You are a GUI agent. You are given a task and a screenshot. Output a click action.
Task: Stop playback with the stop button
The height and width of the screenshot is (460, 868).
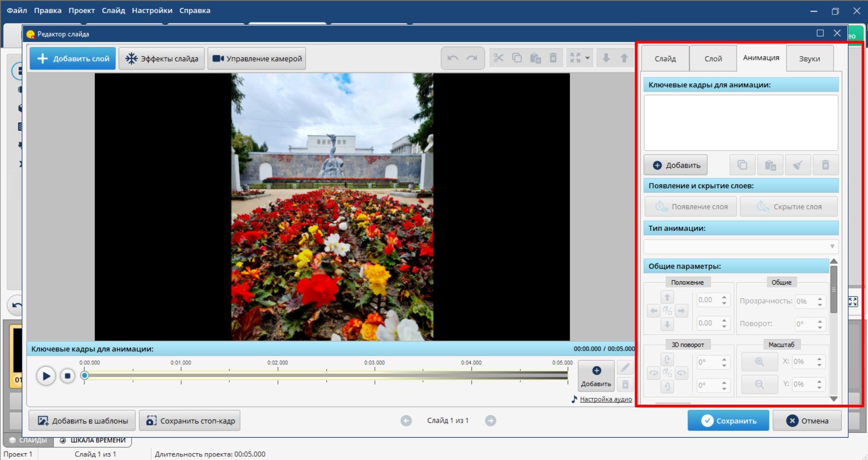(x=67, y=376)
